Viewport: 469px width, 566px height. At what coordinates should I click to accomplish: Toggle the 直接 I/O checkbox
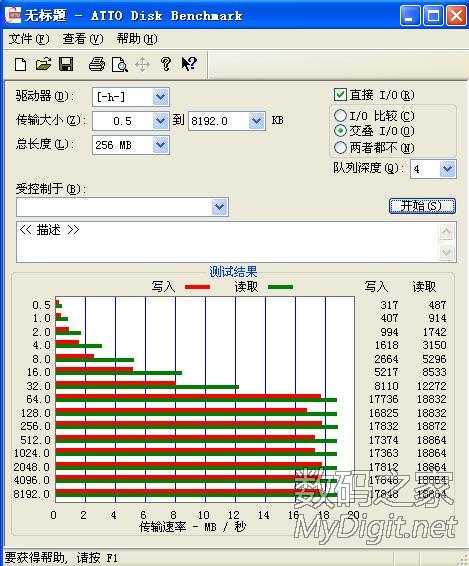tap(340, 95)
